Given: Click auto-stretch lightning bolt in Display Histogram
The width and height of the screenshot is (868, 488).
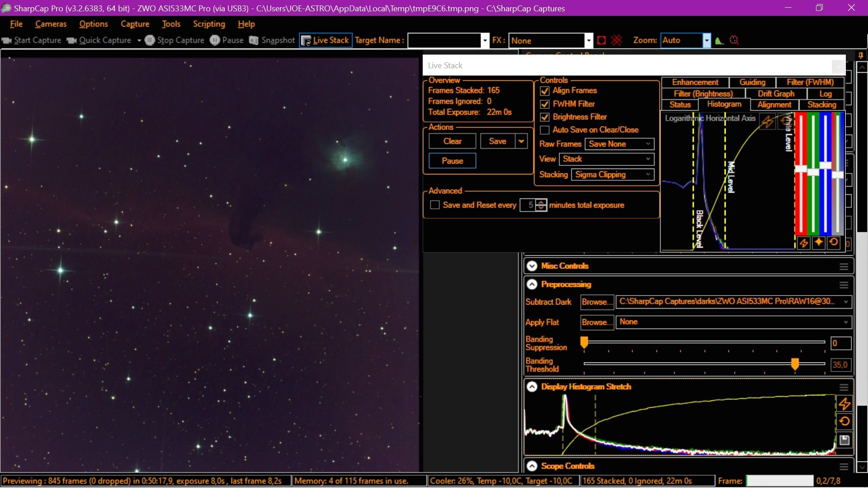Looking at the screenshot, I should 844,404.
